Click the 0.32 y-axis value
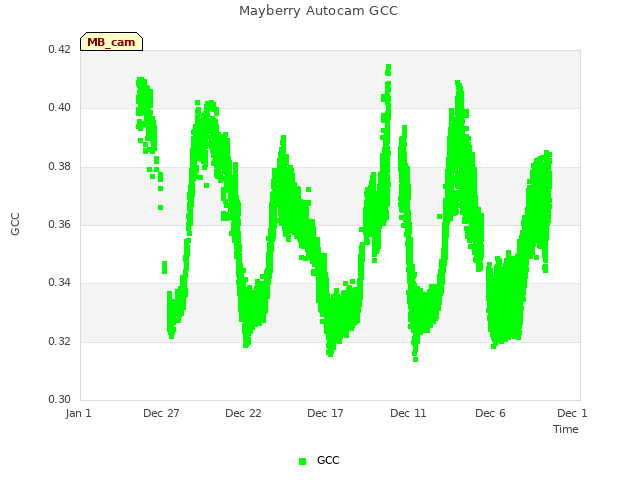 pos(60,341)
